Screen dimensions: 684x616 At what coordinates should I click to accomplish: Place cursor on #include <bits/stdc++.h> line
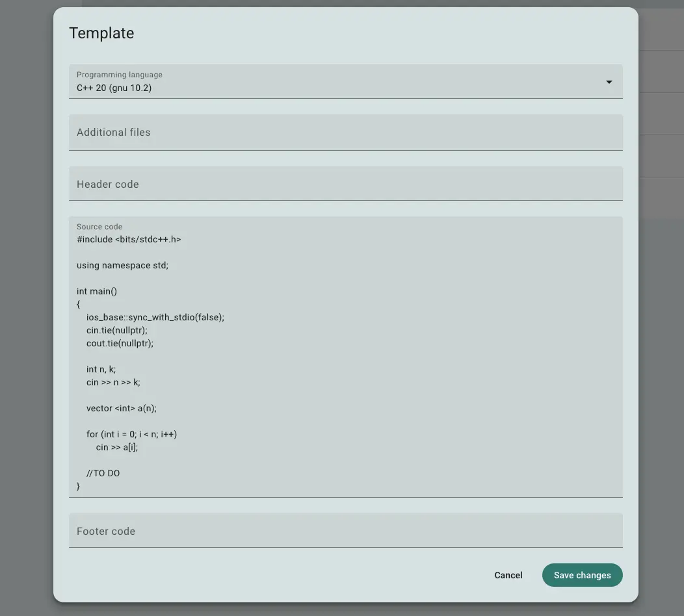click(x=129, y=239)
